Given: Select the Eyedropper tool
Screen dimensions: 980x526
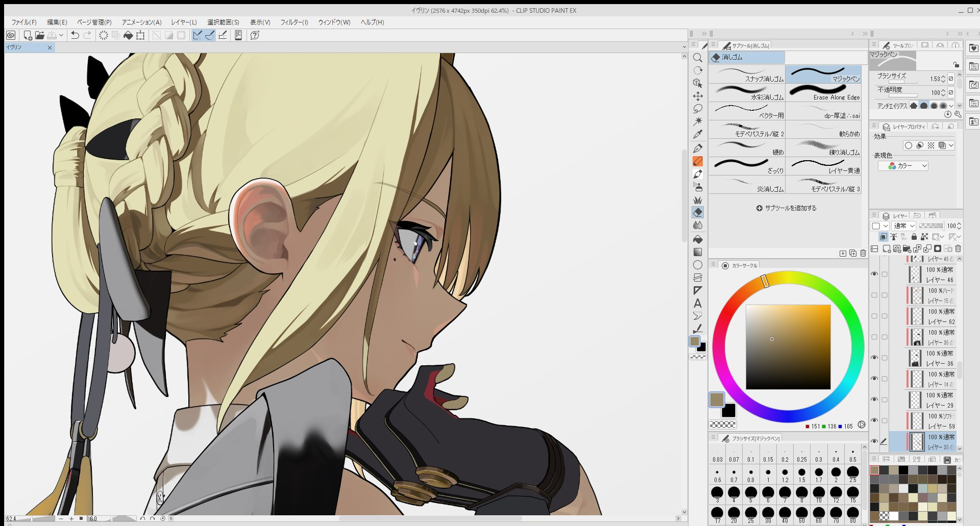Looking at the screenshot, I should [x=698, y=134].
